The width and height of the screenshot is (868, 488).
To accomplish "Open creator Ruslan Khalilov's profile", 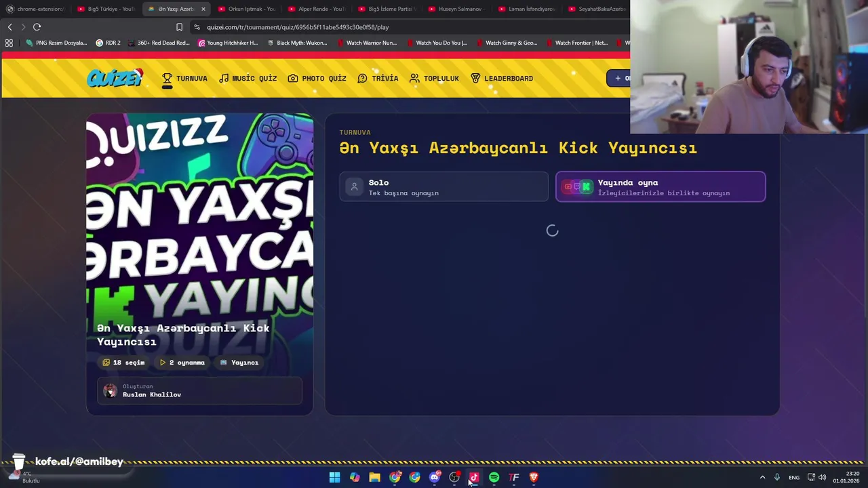I will 199,390.
